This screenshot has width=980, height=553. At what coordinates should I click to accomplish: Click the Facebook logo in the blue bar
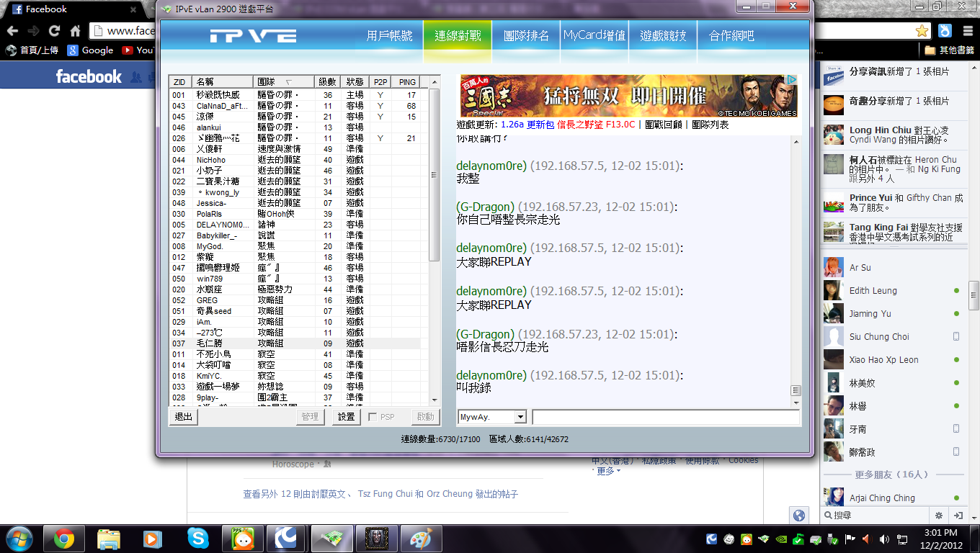(x=89, y=76)
